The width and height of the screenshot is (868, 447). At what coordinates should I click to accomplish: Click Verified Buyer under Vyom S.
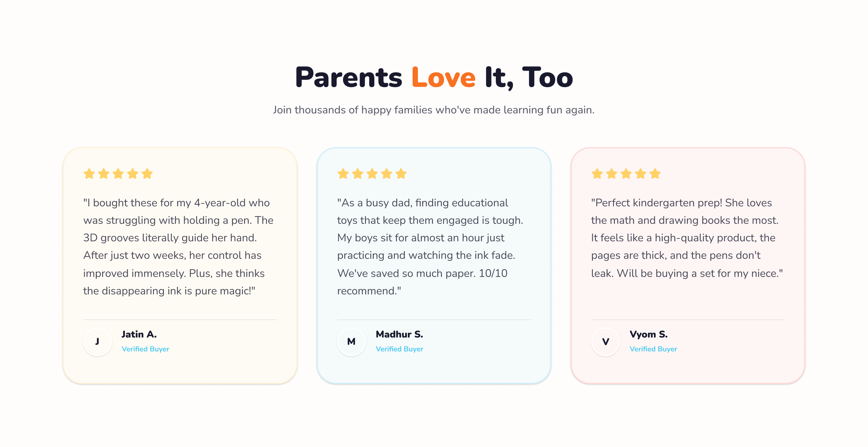click(x=653, y=349)
